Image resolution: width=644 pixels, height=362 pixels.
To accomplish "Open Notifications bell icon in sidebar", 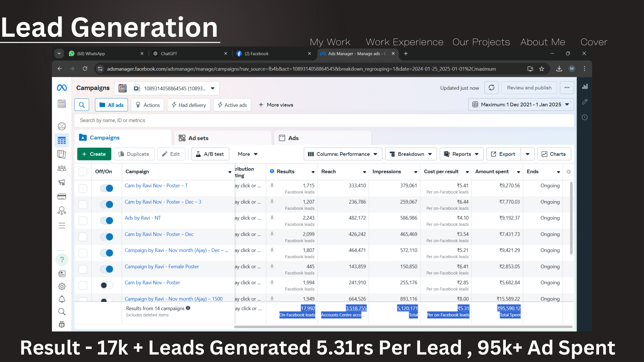I will tap(62, 299).
